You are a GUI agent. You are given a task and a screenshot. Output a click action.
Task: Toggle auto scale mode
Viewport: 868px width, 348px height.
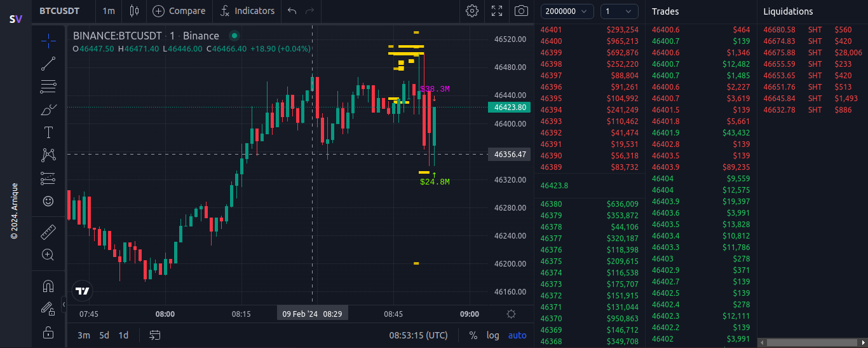tap(517, 335)
